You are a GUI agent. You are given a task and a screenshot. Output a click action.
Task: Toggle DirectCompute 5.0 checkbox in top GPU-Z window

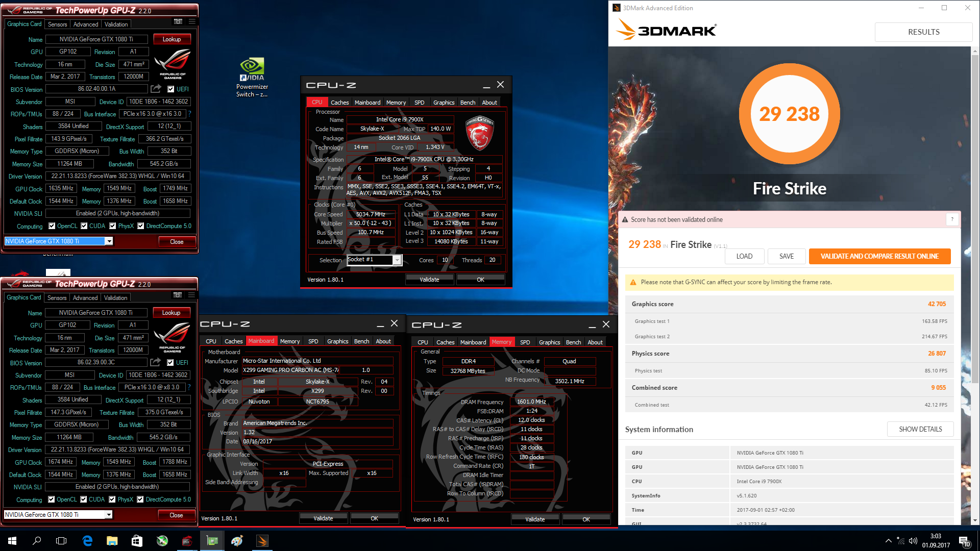(x=141, y=226)
